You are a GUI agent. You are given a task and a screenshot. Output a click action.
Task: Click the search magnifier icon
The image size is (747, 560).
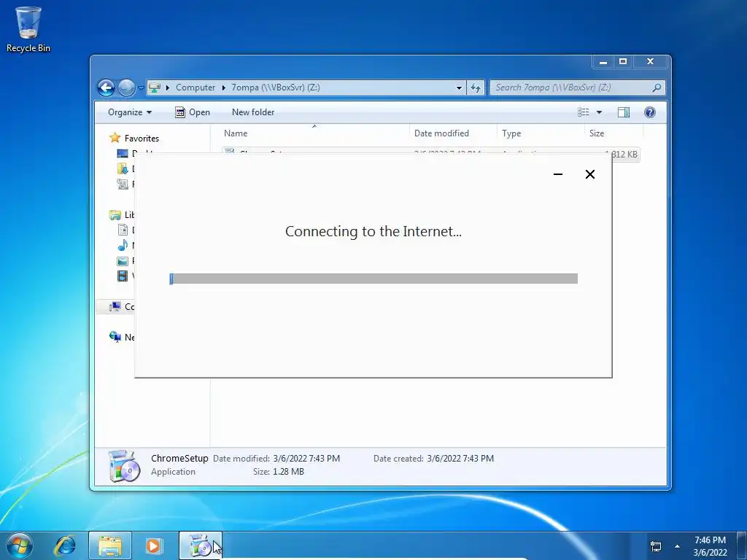[x=657, y=87]
